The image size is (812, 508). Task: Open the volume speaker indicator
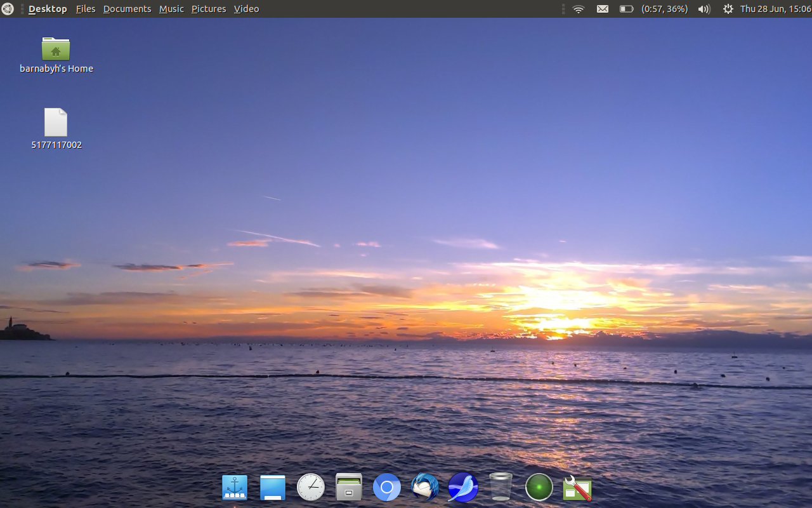coord(704,9)
